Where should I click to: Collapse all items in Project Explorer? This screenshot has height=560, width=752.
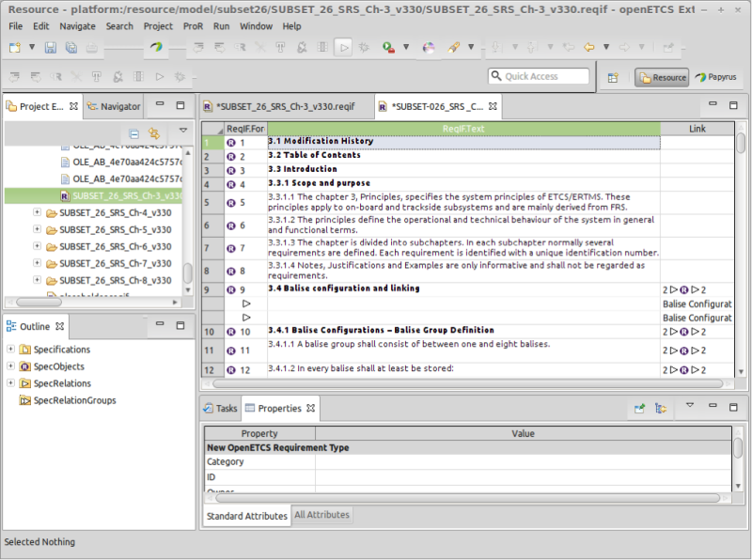click(134, 133)
